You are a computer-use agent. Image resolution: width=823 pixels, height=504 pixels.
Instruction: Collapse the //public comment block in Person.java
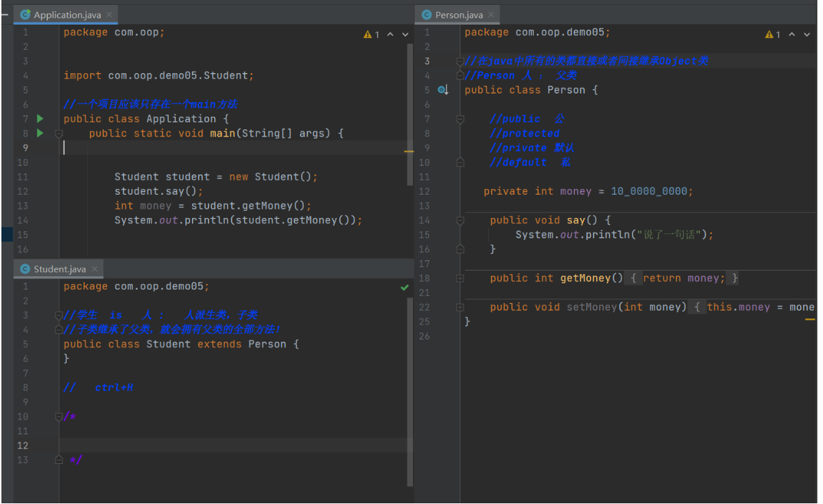(460, 119)
